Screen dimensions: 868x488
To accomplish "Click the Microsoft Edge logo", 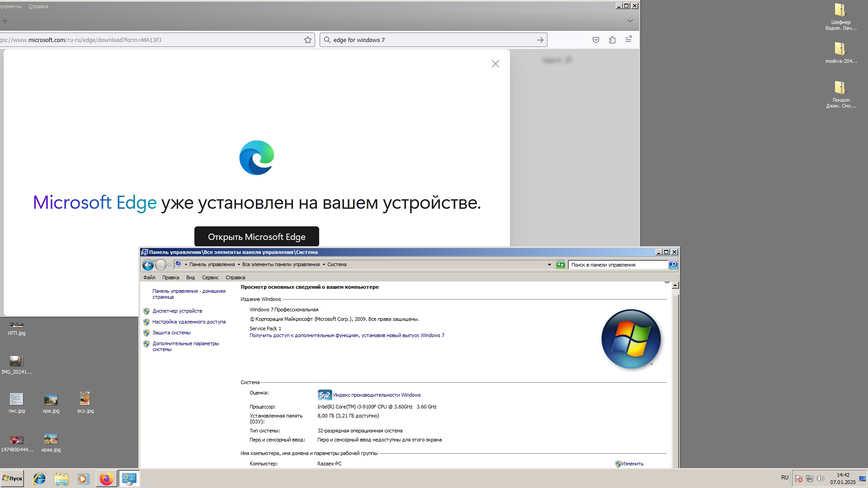I will tap(257, 158).
